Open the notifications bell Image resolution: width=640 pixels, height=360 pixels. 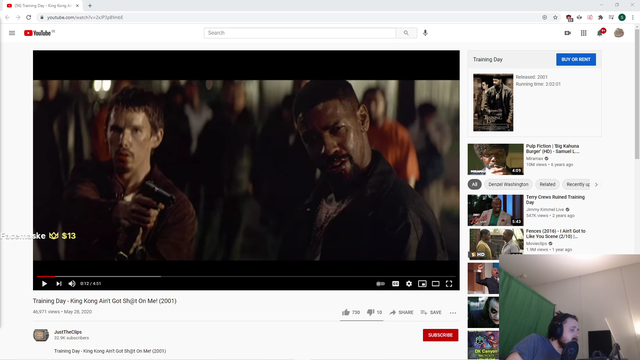click(x=600, y=33)
